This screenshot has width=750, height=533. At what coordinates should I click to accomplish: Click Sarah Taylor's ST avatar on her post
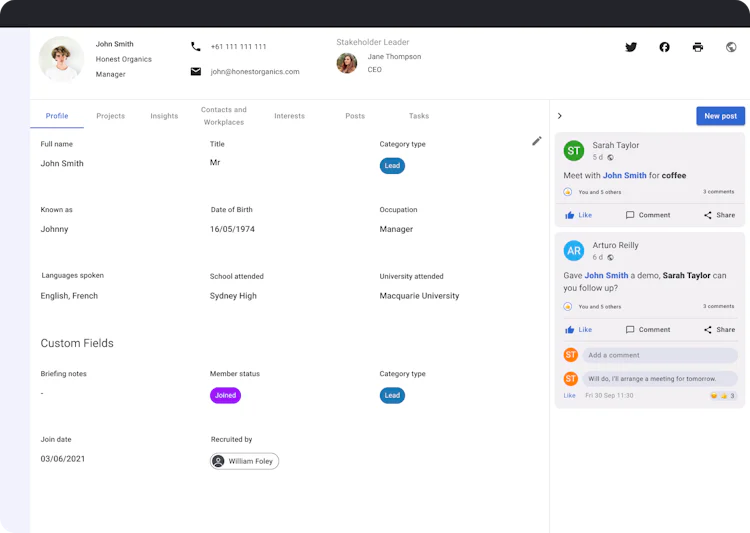[574, 151]
